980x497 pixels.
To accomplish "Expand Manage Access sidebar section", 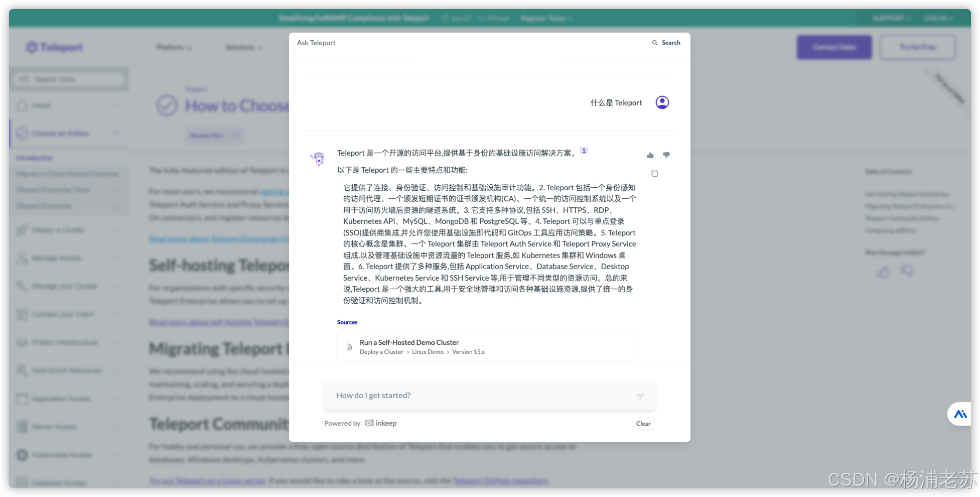I will (116, 258).
